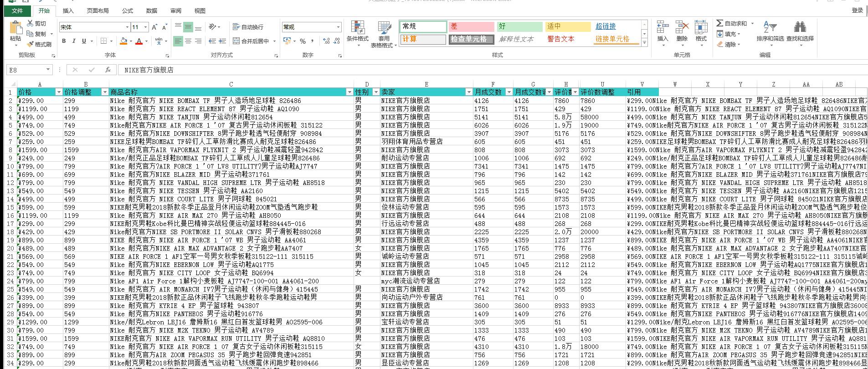Apply red font color button
The image size is (868, 369).
(x=139, y=41)
